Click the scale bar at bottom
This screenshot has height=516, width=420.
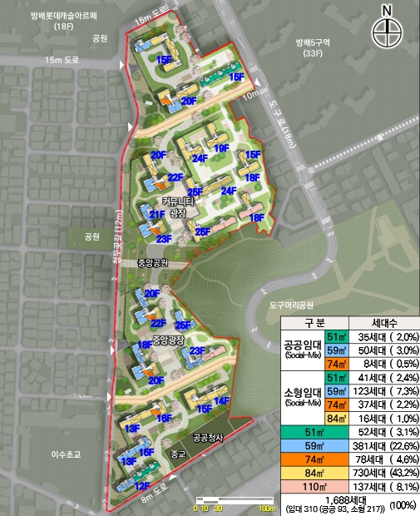click(235, 501)
